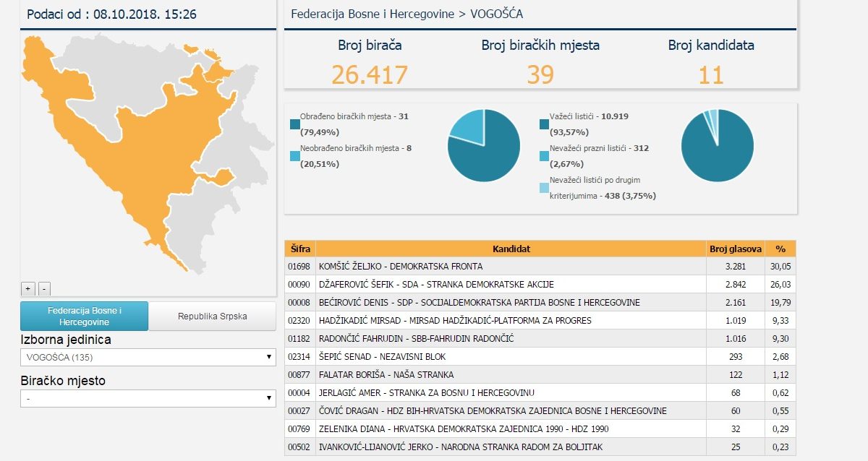Click the candidates count 11
Screen dimensions: 868x461
pos(711,74)
